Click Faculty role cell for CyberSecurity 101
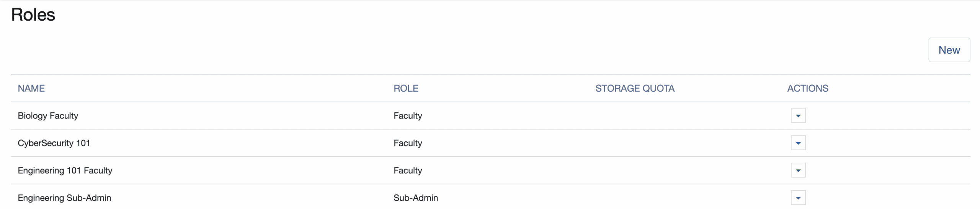980x209 pixels. [407, 143]
